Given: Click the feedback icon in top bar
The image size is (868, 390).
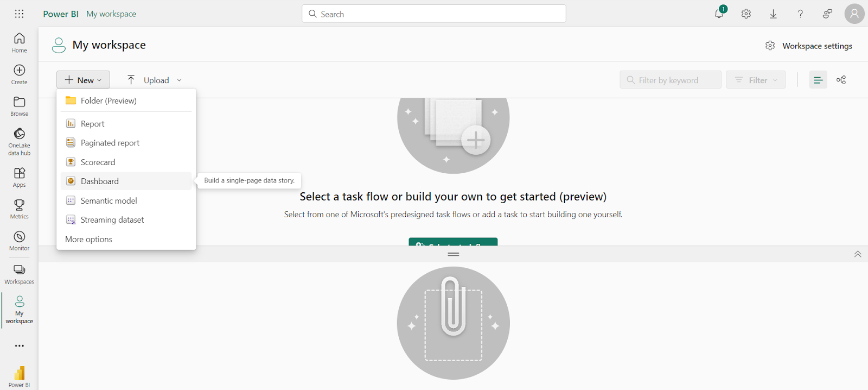Looking at the screenshot, I should (x=827, y=14).
